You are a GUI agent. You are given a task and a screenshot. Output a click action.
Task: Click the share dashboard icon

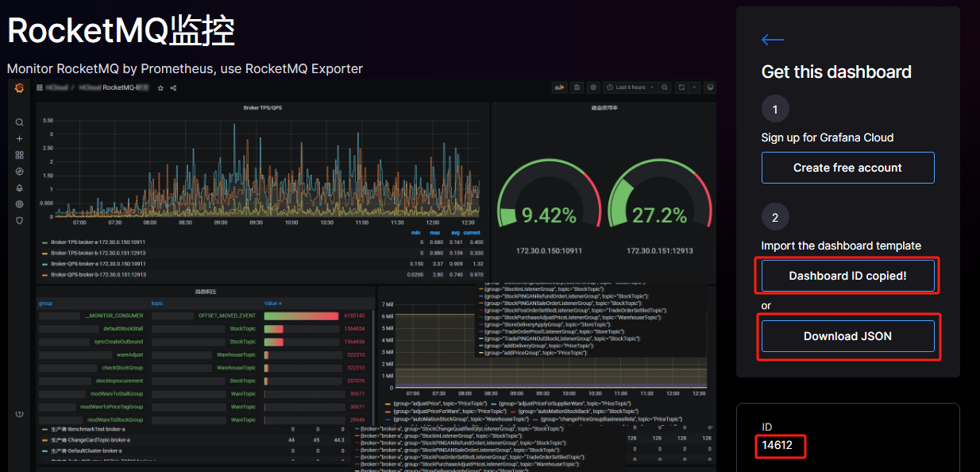(x=173, y=87)
